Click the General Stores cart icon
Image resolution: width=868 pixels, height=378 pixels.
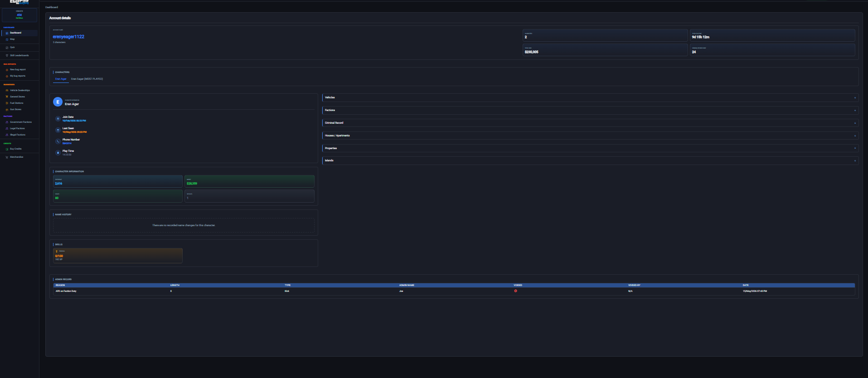pos(7,97)
